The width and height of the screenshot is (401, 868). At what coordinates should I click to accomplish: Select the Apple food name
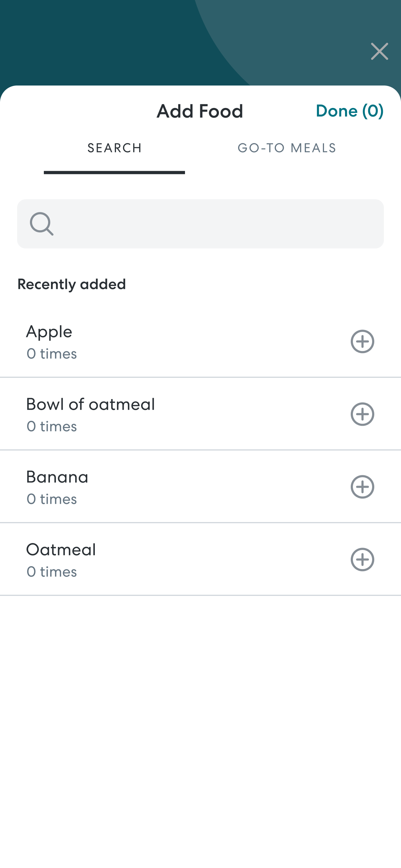pyautogui.click(x=49, y=332)
